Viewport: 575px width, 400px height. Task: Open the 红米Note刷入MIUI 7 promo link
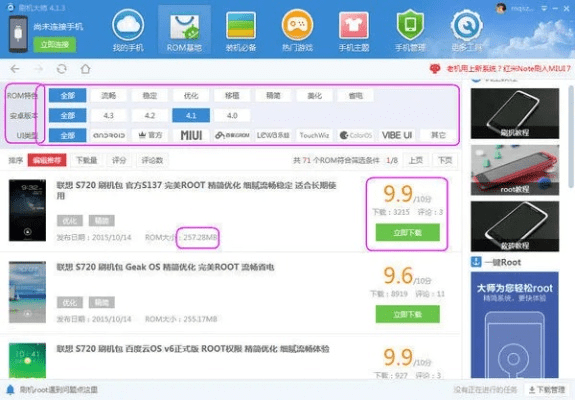pos(508,69)
